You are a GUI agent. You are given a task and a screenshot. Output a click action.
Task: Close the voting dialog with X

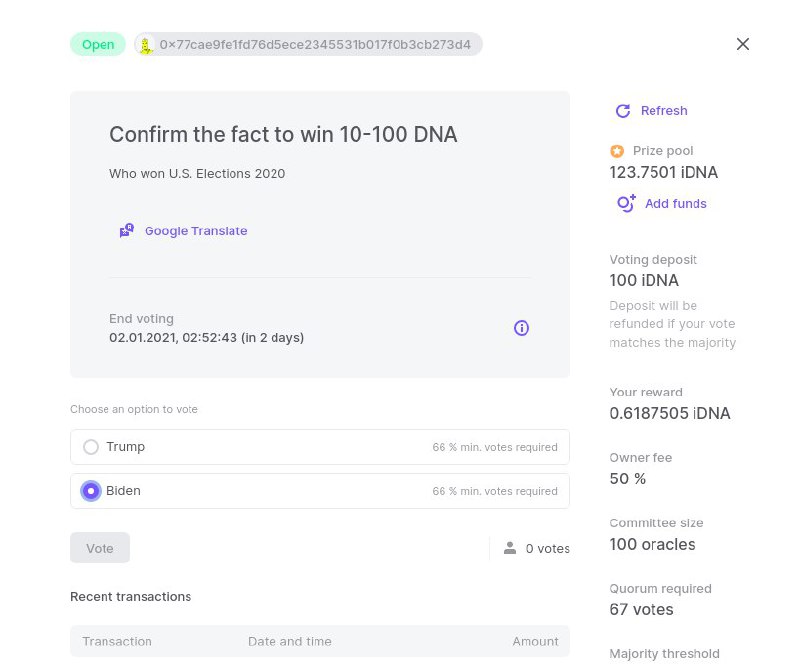point(743,44)
